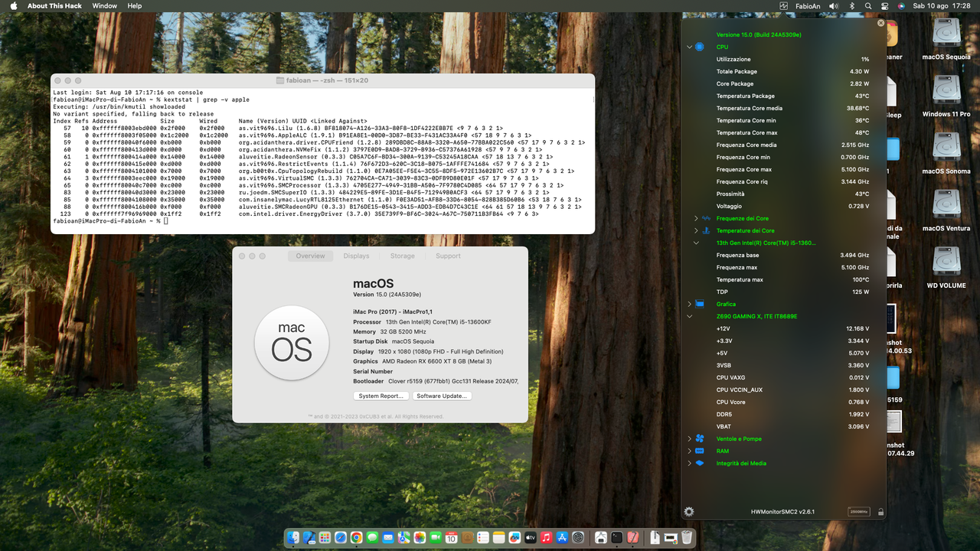Expand the Grafica section
980x551 pixels.
(689, 304)
